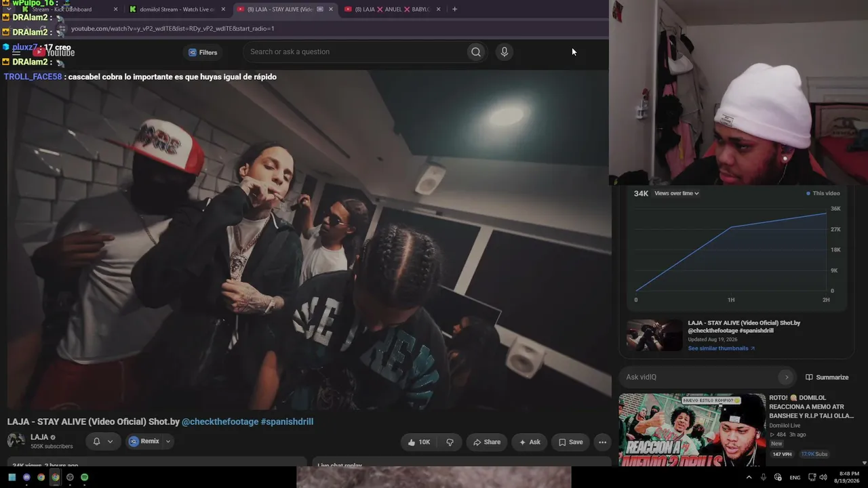
Task: Click TROLL_FACE58 username in chat overlay
Action: click(33, 77)
